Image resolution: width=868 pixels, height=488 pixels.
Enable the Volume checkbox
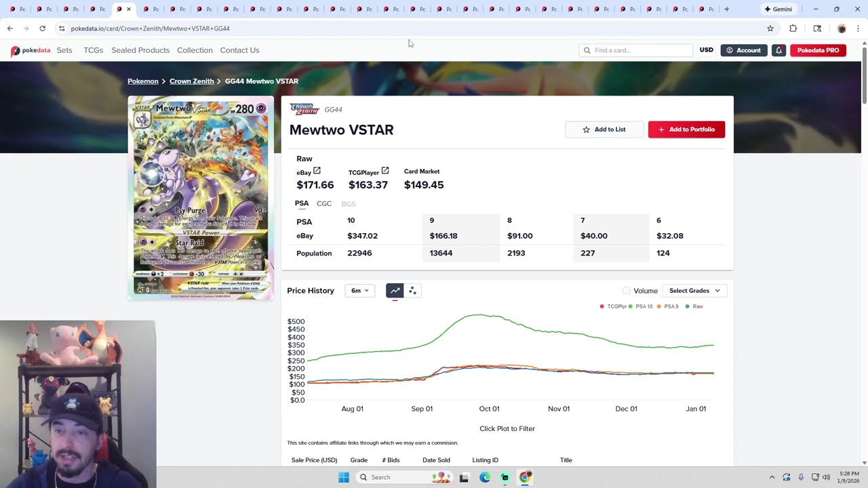(627, 291)
